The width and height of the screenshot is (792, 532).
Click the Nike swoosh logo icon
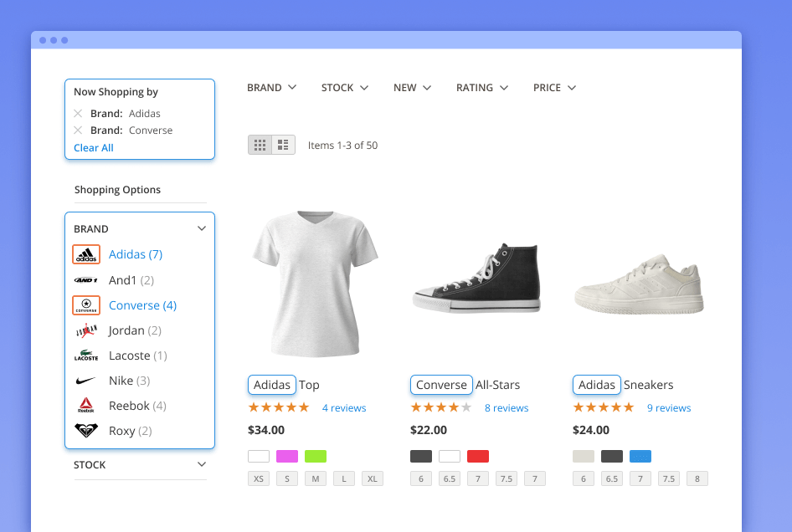[x=86, y=381]
